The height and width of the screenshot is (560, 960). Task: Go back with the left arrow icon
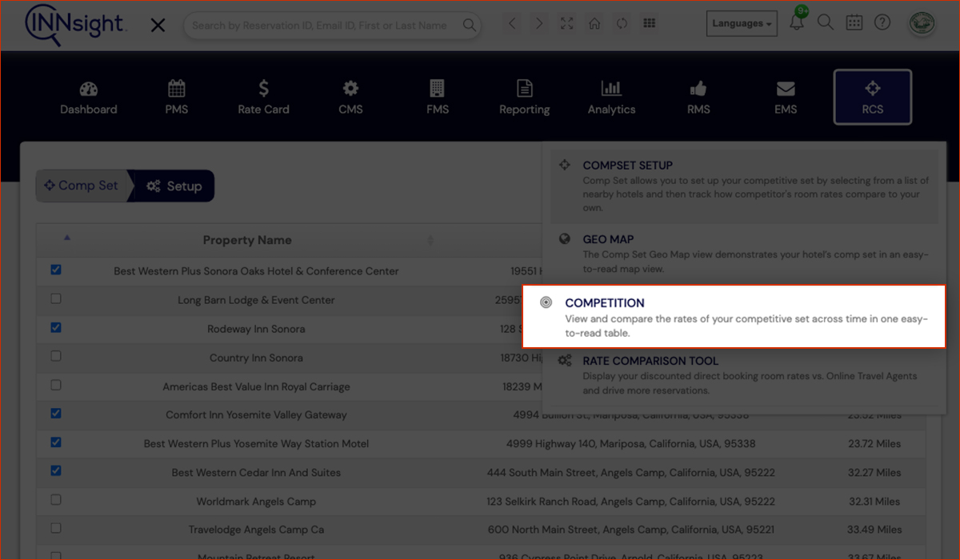[514, 23]
